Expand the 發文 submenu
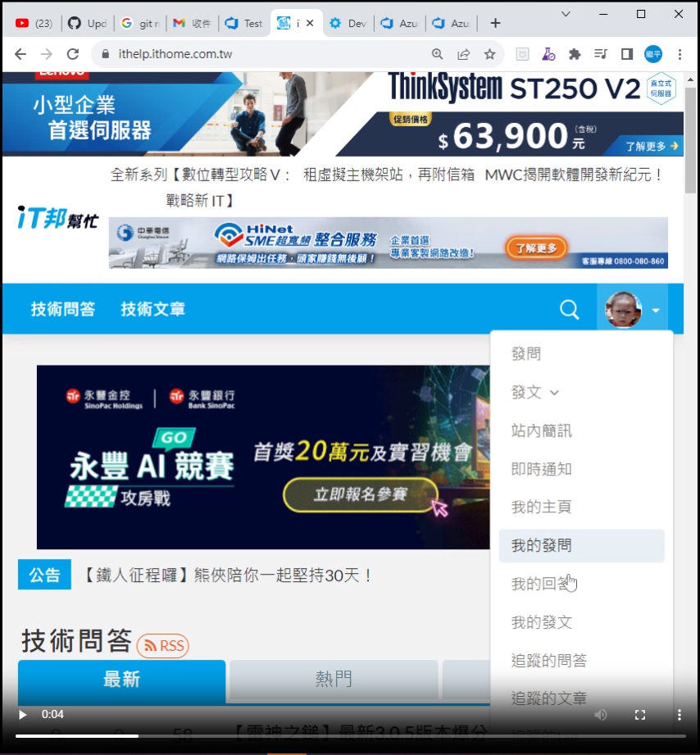700x755 pixels. coord(535,393)
